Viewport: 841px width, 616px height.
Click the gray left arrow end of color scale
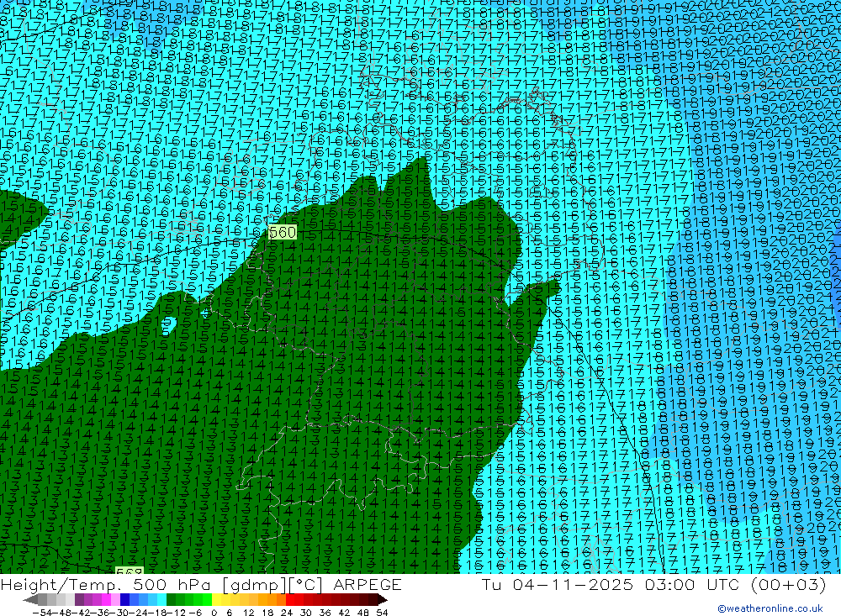coord(30,599)
